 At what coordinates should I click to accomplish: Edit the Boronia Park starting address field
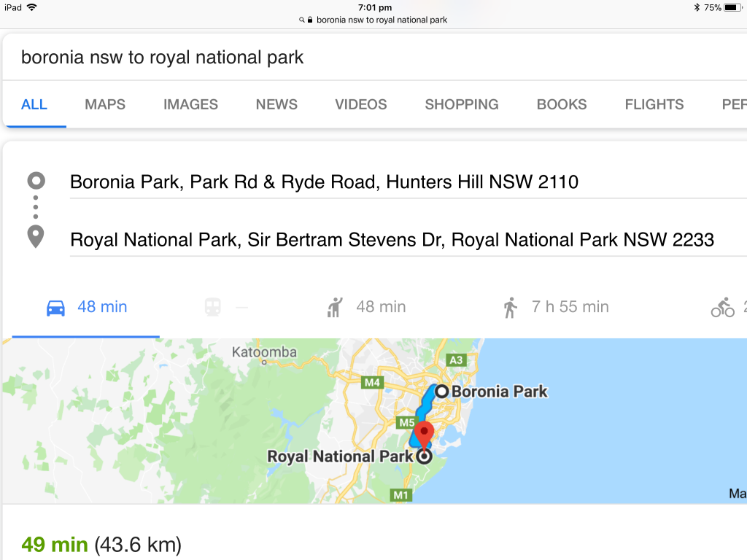[x=324, y=182]
